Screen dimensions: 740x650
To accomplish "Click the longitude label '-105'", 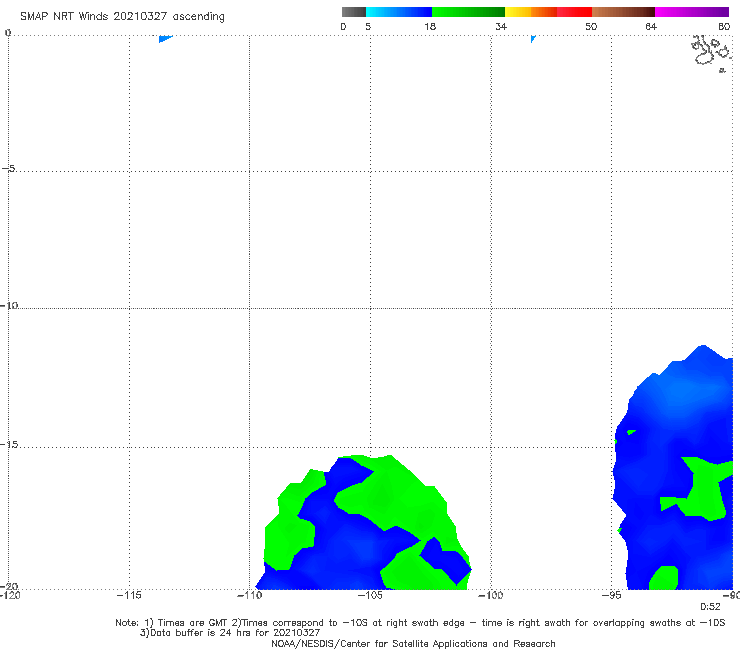I will pos(370,595).
